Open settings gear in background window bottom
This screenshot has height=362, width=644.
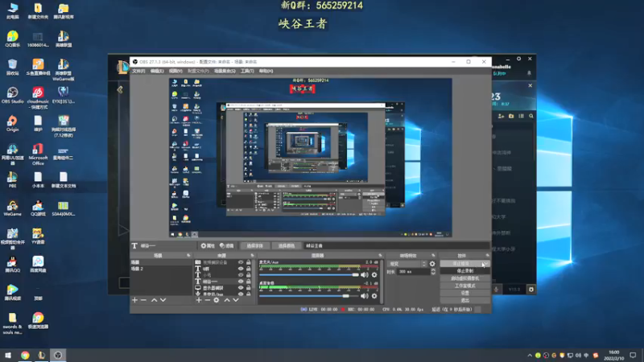[x=531, y=290]
